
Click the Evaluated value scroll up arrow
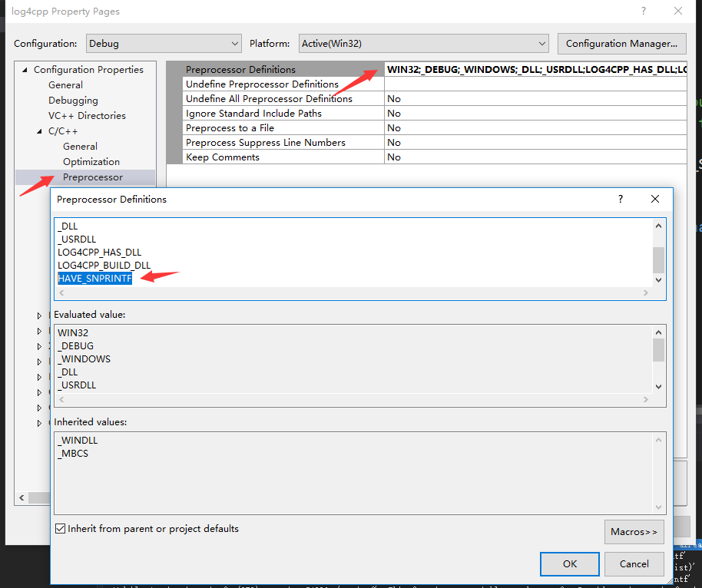[658, 332]
